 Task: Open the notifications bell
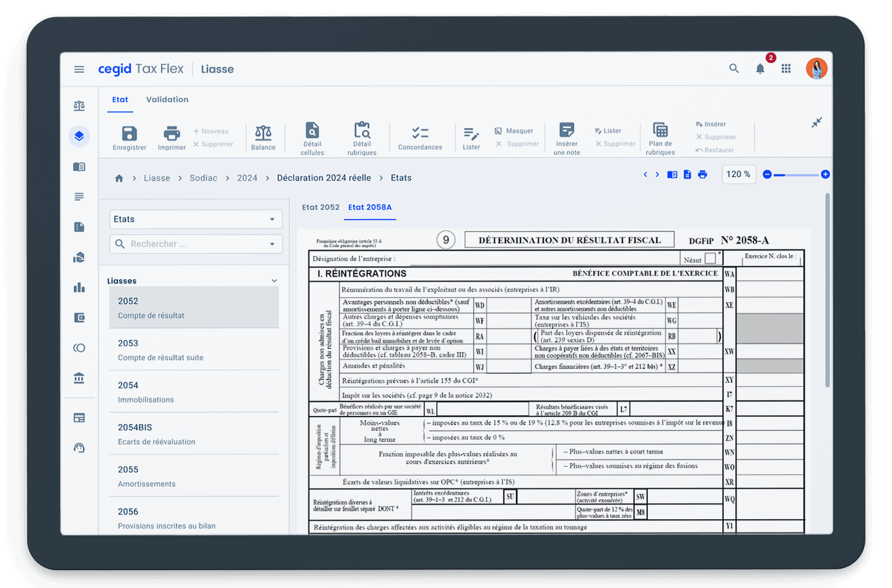[x=760, y=69]
